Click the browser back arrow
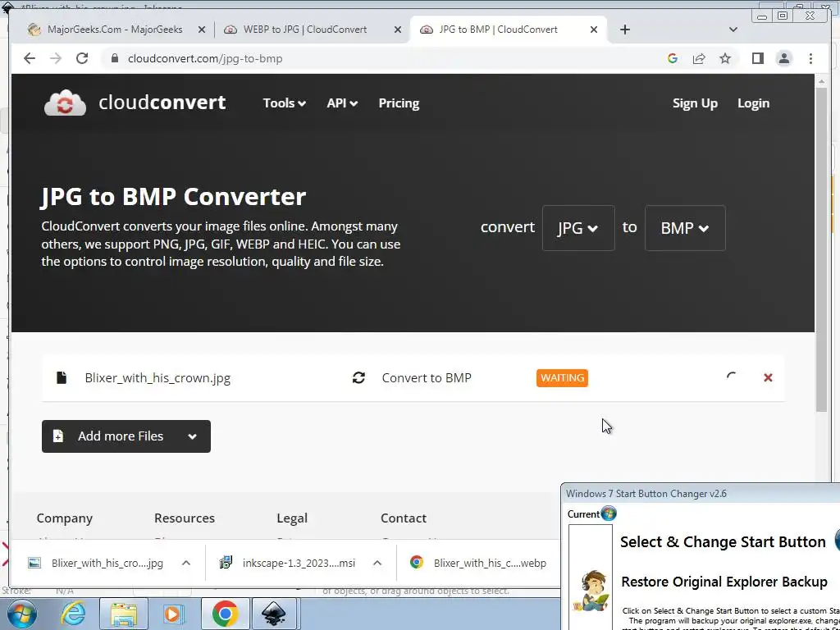Image resolution: width=840 pixels, height=630 pixels. [x=30, y=58]
